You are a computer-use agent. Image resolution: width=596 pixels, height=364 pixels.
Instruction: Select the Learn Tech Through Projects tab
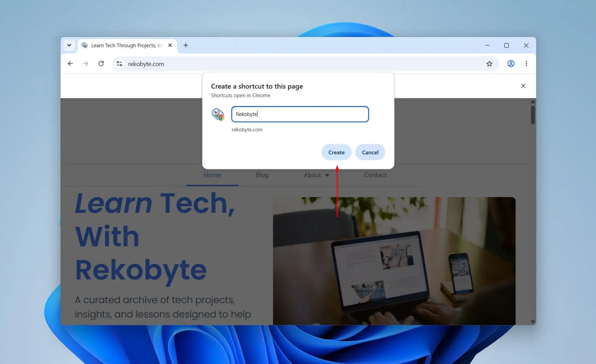pyautogui.click(x=127, y=45)
